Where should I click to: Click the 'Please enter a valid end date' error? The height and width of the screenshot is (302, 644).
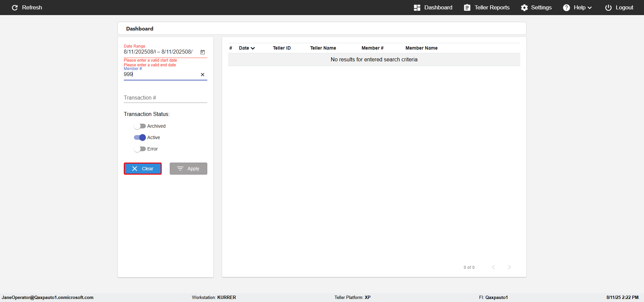(150, 65)
